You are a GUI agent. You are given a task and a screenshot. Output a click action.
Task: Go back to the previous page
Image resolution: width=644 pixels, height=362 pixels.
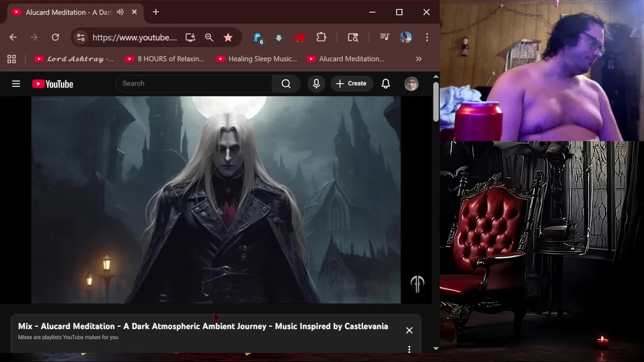point(13,37)
